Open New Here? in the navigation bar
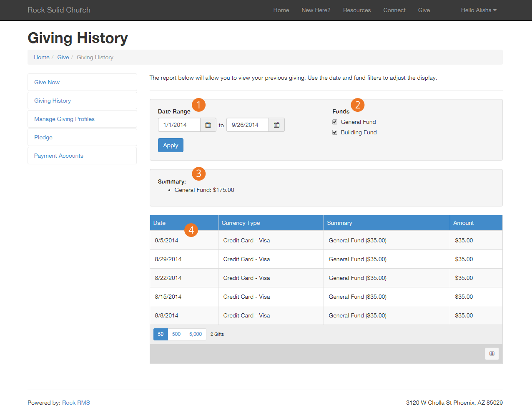 (316, 10)
